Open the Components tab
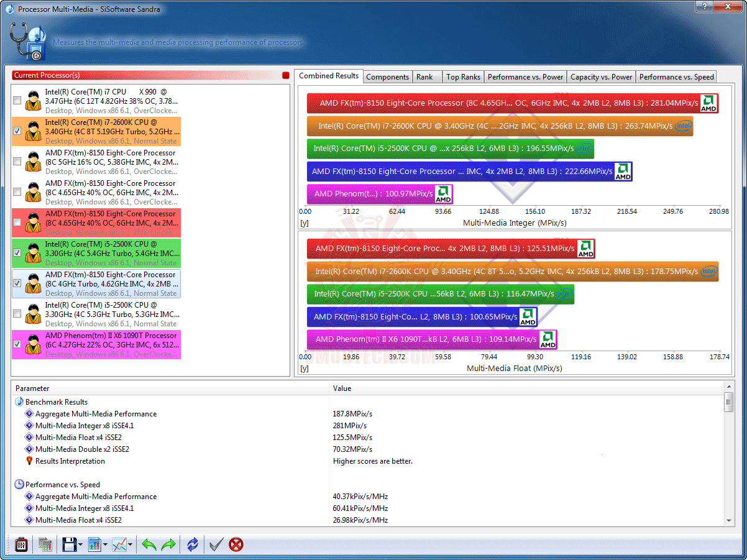747x560 pixels. (x=388, y=77)
